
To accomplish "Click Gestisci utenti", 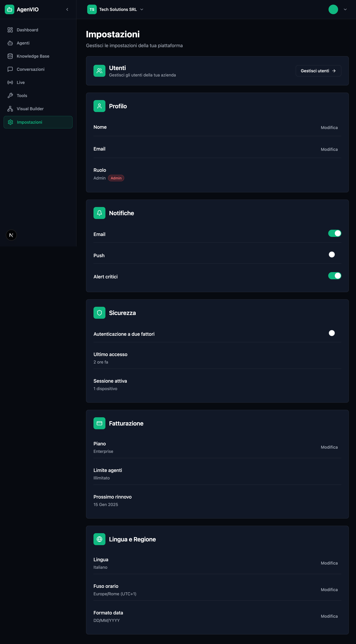I will [318, 71].
